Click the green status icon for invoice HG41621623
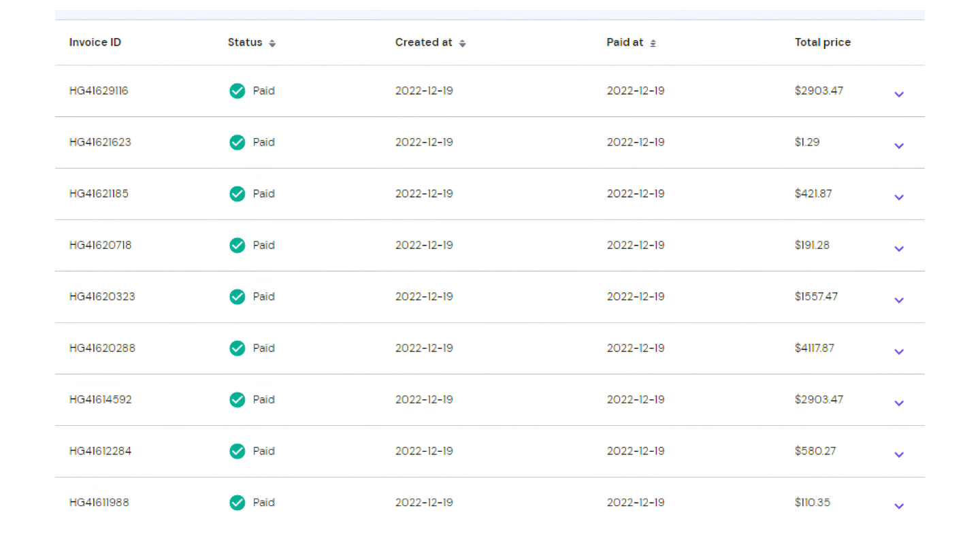Image resolution: width=980 pixels, height=551 pixels. pos(237,142)
